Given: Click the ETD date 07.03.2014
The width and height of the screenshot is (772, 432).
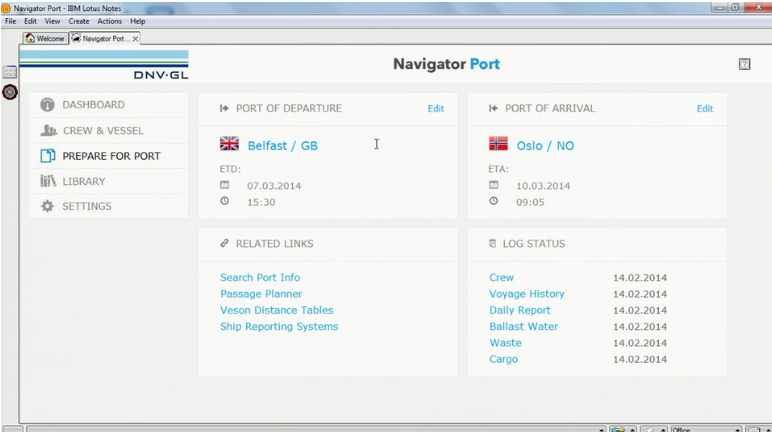Looking at the screenshot, I should coord(274,186).
